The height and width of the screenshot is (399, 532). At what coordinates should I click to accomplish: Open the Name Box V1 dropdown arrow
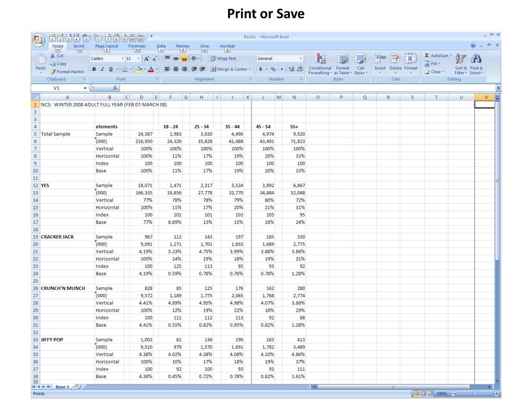[x=85, y=88]
